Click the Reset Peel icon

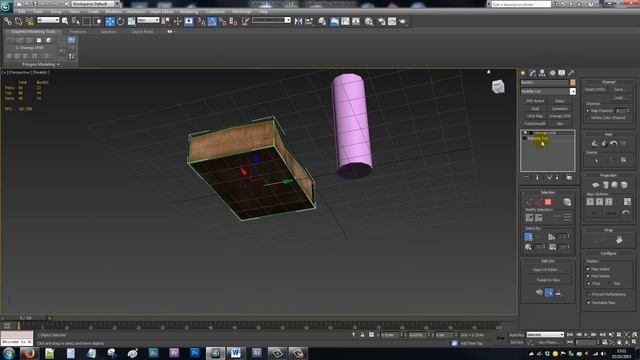pyautogui.click(x=613, y=143)
